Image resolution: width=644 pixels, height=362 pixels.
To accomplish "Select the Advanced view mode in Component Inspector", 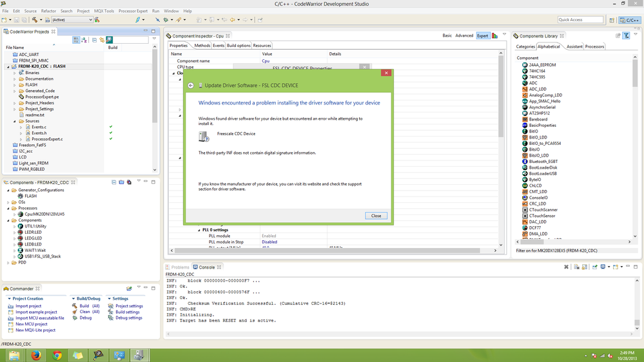I will (x=464, y=35).
